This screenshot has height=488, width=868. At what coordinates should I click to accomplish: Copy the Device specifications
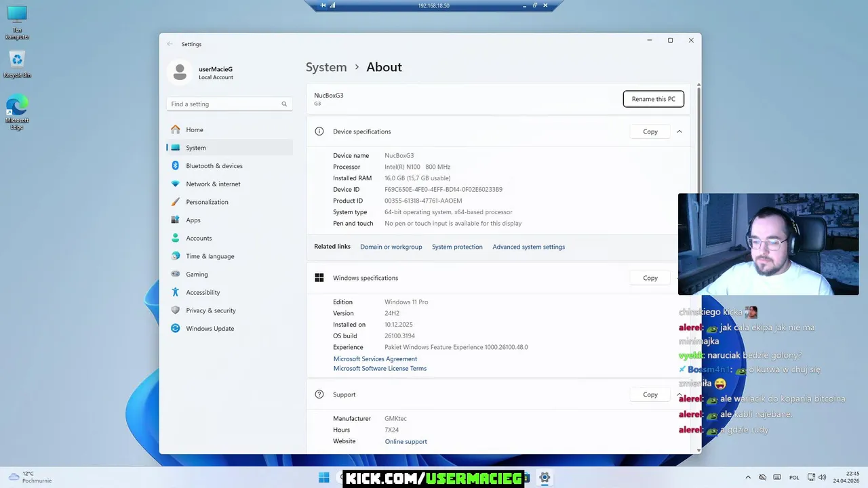(650, 131)
